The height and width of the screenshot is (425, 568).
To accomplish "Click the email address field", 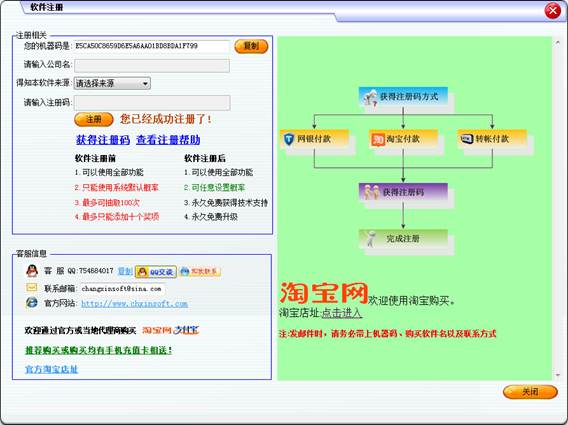I will tap(122, 289).
